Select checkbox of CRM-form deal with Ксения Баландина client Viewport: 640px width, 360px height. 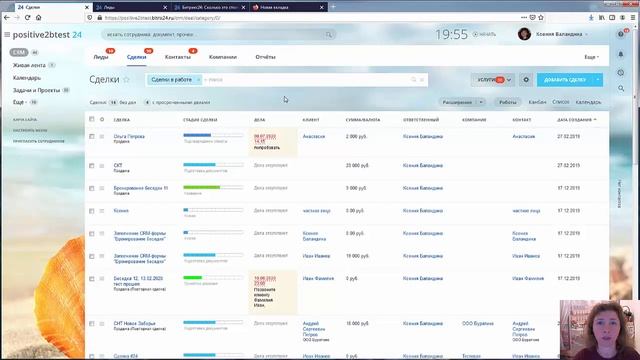(91, 233)
